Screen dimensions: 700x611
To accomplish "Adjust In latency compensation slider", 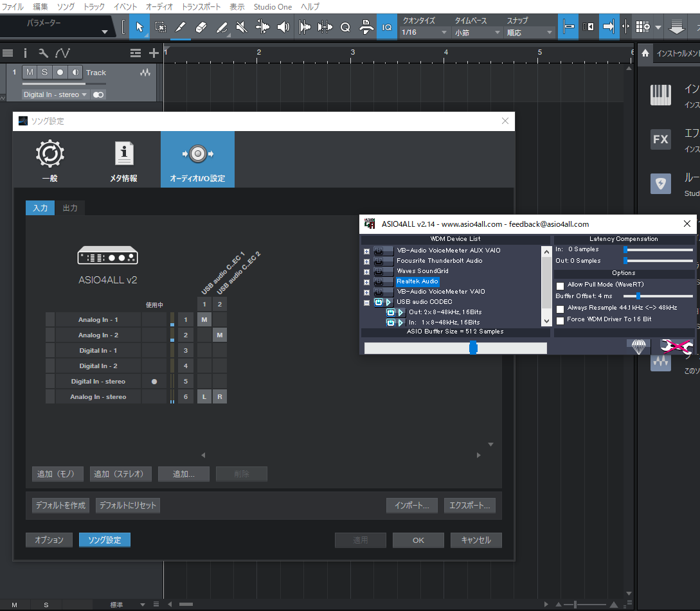I will click(x=625, y=249).
